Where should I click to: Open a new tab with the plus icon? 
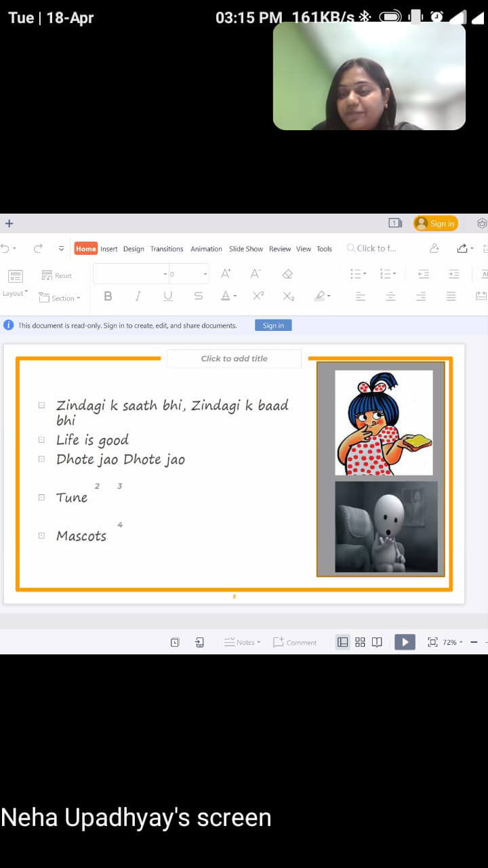tap(9, 223)
